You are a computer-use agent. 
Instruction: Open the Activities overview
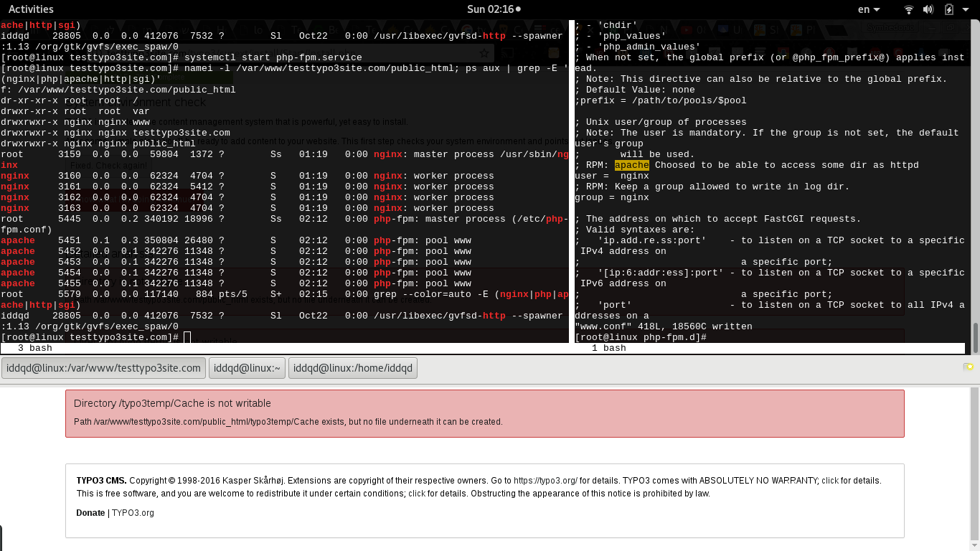[31, 9]
